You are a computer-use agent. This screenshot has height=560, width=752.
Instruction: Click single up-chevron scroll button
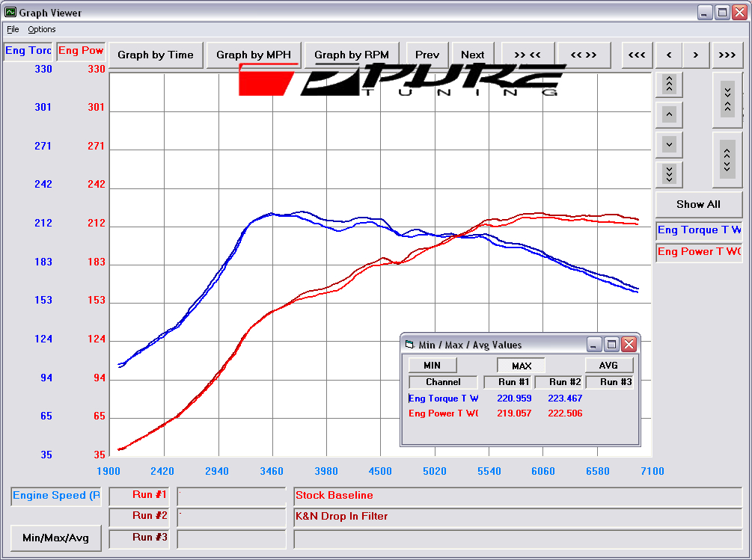(x=669, y=114)
